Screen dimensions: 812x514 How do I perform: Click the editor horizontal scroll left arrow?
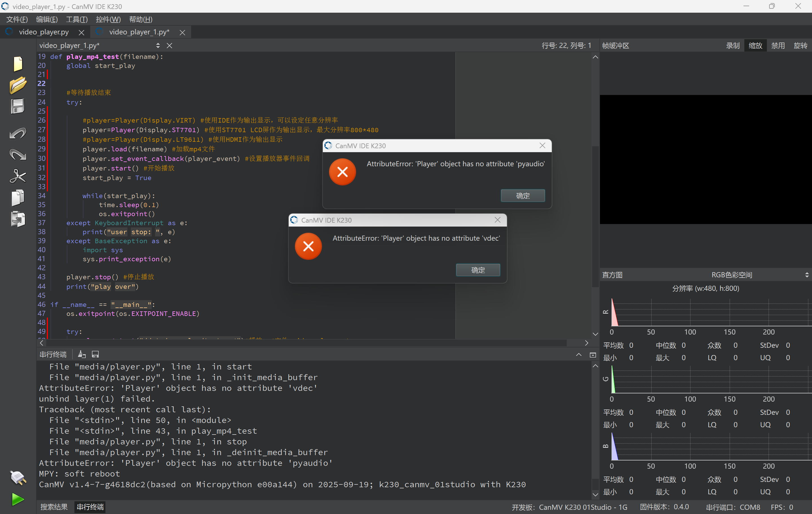click(x=41, y=343)
